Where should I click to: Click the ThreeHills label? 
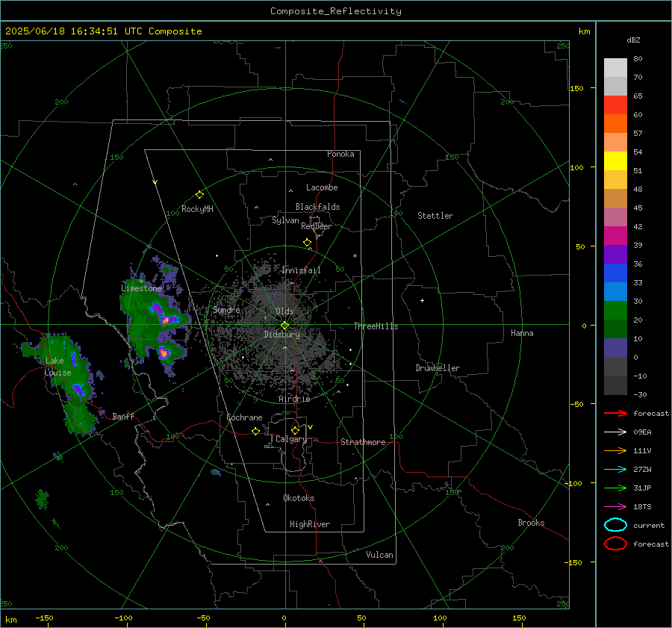[376, 326]
